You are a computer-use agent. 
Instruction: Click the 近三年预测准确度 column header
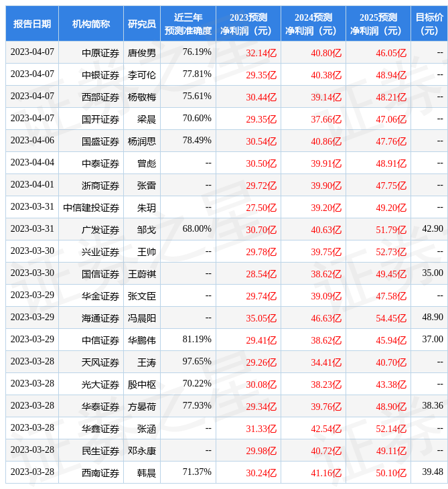188,23
